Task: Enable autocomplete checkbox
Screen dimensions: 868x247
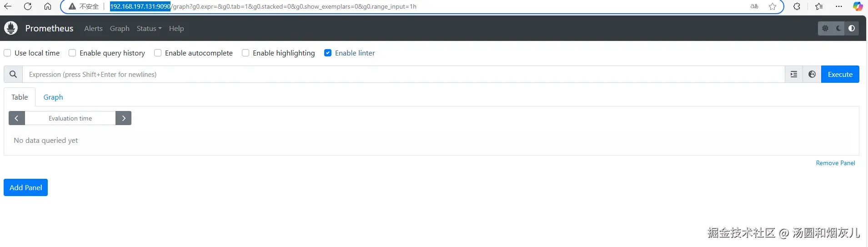Action: click(158, 53)
